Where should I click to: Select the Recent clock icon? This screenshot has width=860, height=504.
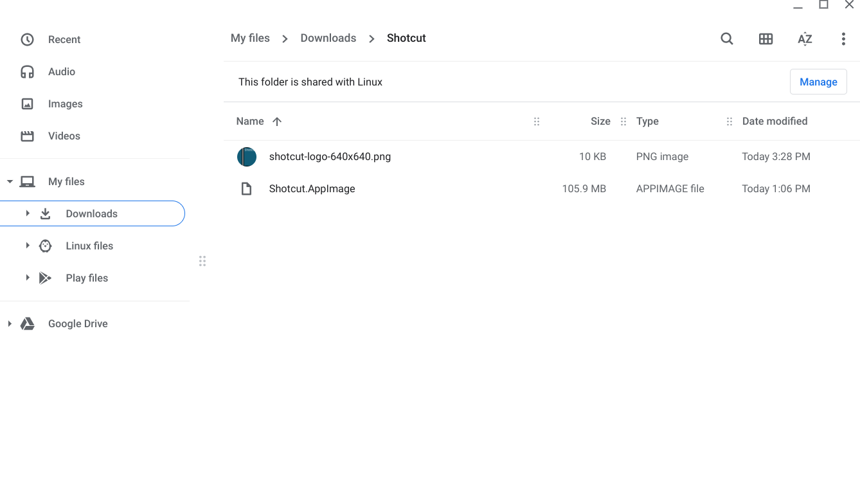[x=27, y=40]
